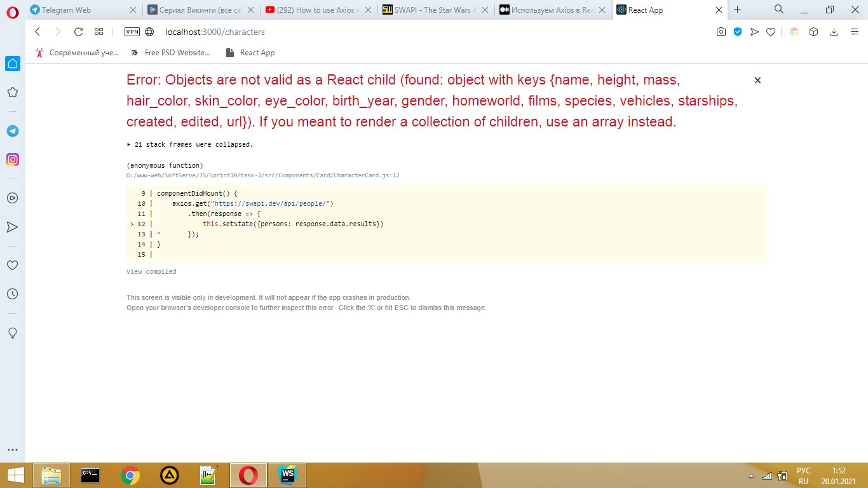This screenshot has width=868, height=488.
Task: Open the Free PSD Website bookmark
Action: [x=170, y=53]
